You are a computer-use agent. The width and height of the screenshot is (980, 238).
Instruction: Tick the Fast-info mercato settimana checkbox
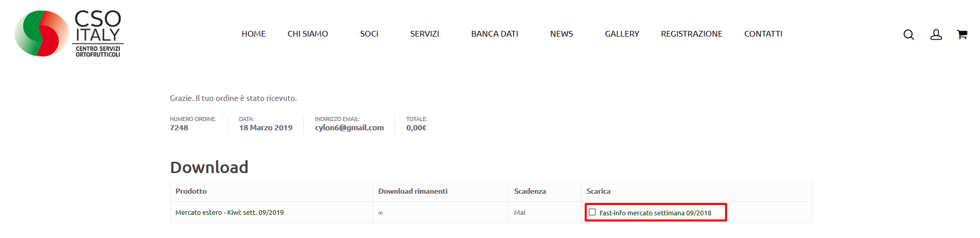coord(592,212)
